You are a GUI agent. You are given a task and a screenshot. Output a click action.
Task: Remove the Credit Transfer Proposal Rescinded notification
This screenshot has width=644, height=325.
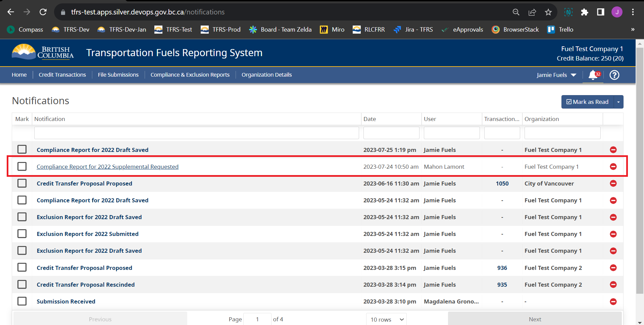pyautogui.click(x=613, y=285)
